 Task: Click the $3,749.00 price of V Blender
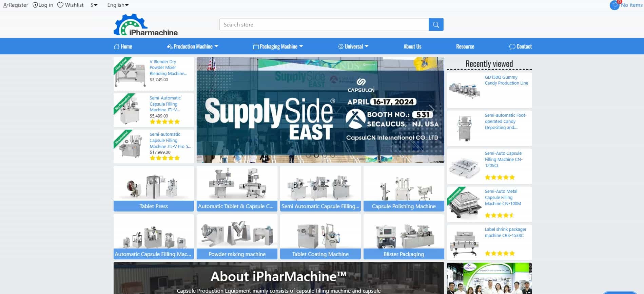point(159,80)
